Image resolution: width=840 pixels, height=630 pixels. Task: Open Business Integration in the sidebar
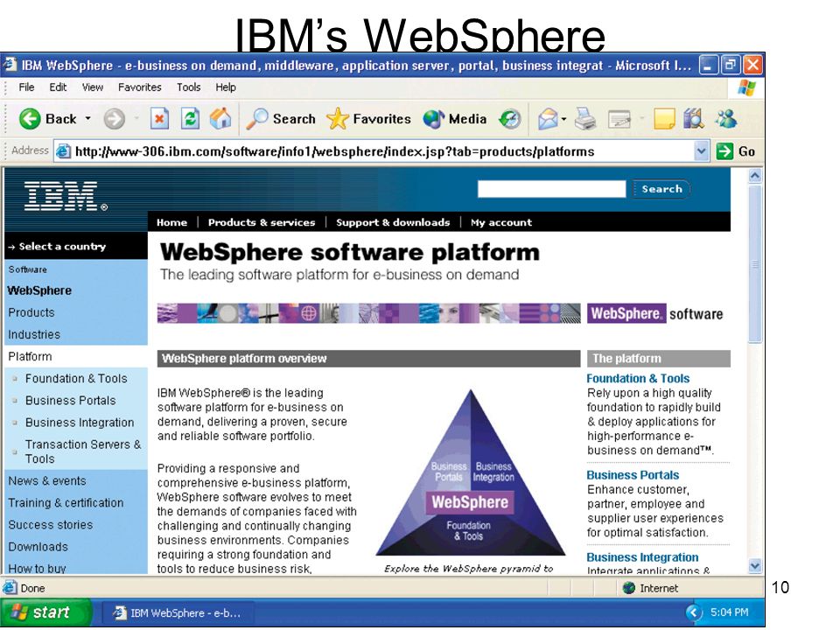click(80, 422)
